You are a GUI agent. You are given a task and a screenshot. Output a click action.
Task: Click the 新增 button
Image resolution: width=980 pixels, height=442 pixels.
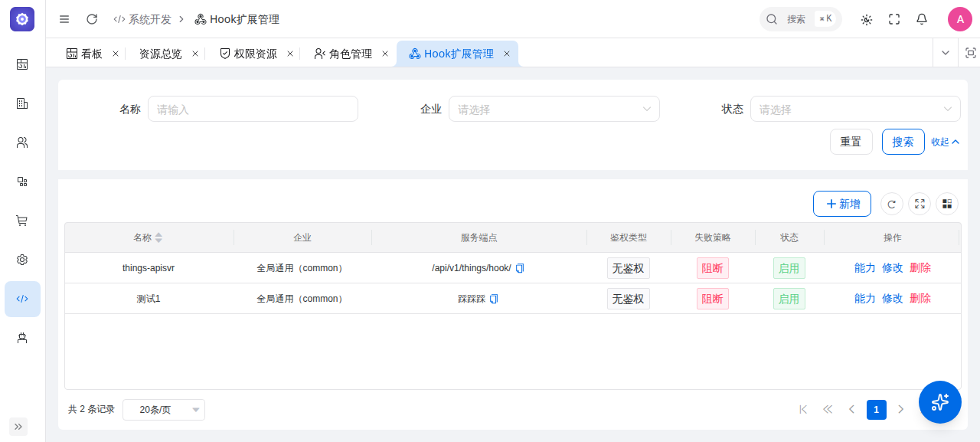click(x=842, y=204)
